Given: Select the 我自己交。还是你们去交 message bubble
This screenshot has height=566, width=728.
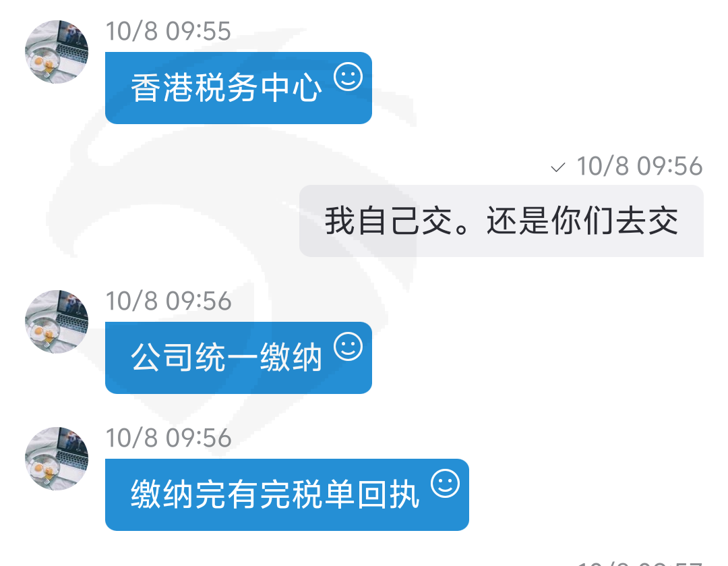Looking at the screenshot, I should 502,221.
